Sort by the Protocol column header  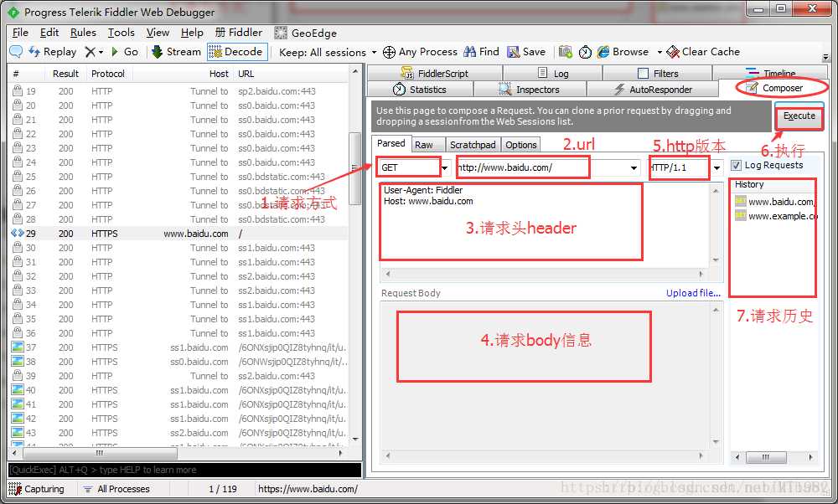tap(108, 74)
